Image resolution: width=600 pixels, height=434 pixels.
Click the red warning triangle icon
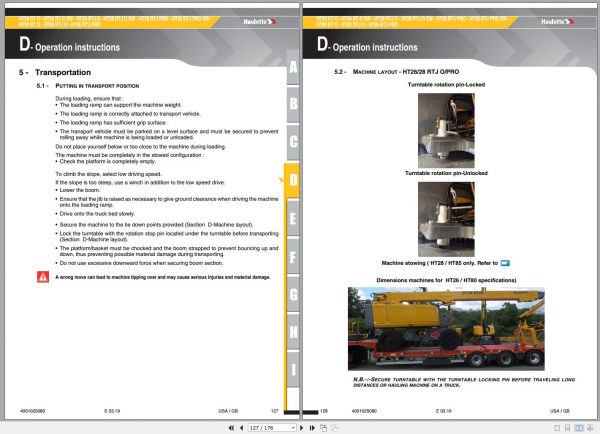click(43, 275)
